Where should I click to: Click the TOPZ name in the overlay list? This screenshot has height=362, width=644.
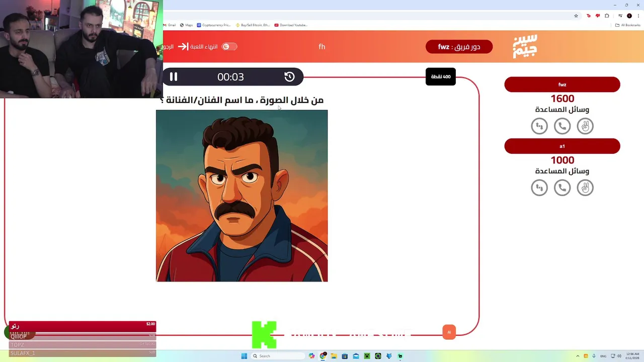[18, 345]
